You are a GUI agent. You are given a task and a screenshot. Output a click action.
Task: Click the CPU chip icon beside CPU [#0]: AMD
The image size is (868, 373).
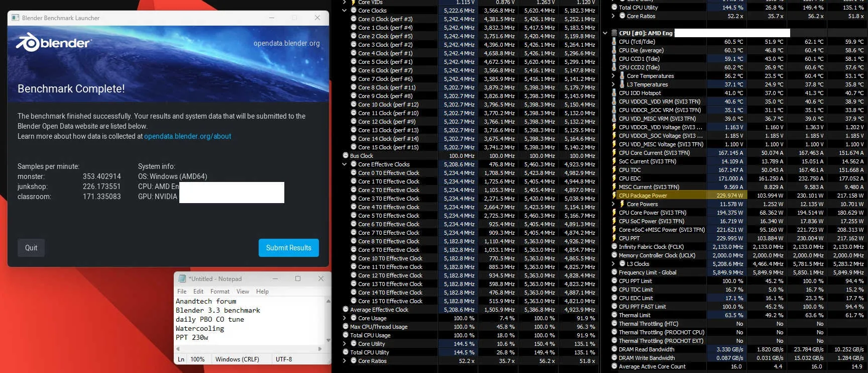[x=614, y=33]
